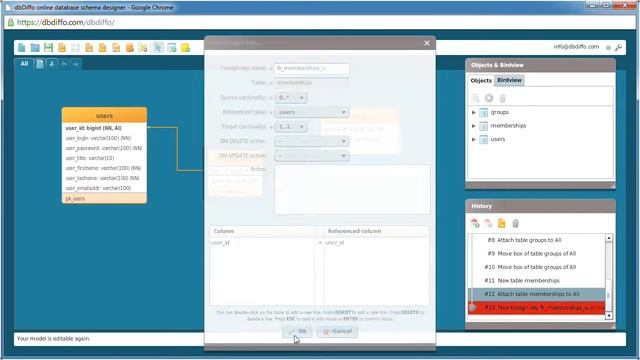640x360 pixels.
Task: Save the model using the green floppy icon
Action: click(49, 48)
